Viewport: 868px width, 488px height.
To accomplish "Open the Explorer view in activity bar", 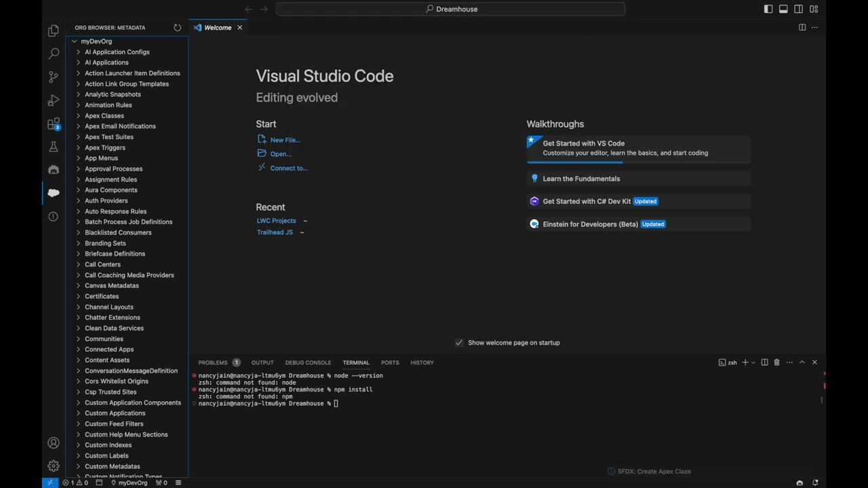I will point(54,30).
